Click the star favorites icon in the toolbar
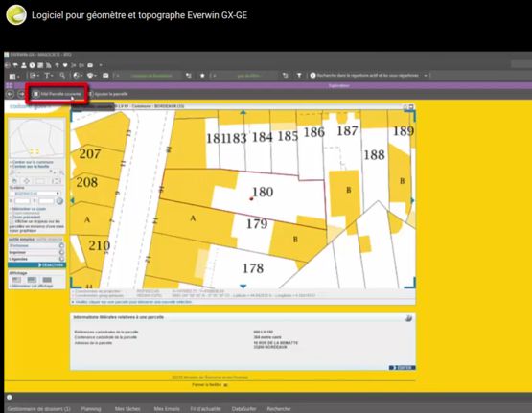Screen dimensions: 532x413 [202, 76]
